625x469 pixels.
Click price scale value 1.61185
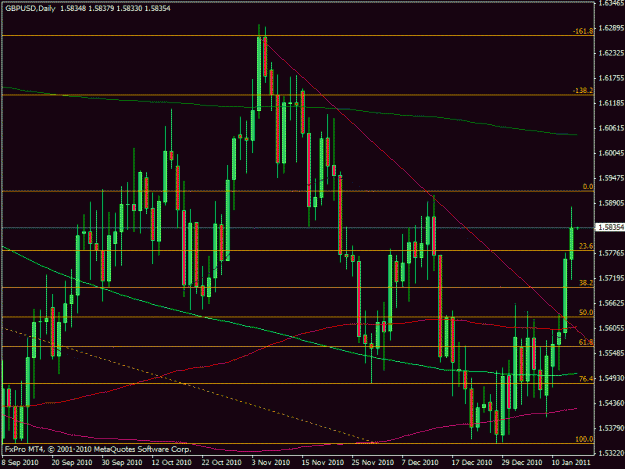[611, 103]
